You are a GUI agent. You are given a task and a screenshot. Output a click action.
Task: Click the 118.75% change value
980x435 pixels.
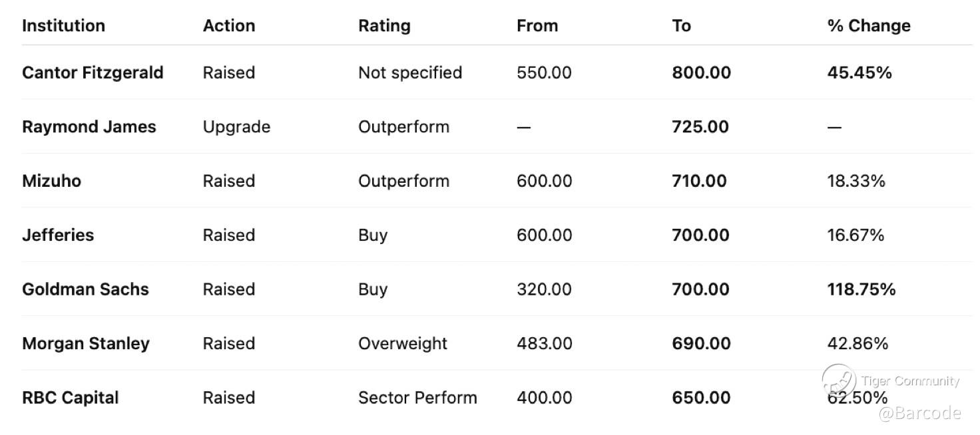[x=861, y=289]
